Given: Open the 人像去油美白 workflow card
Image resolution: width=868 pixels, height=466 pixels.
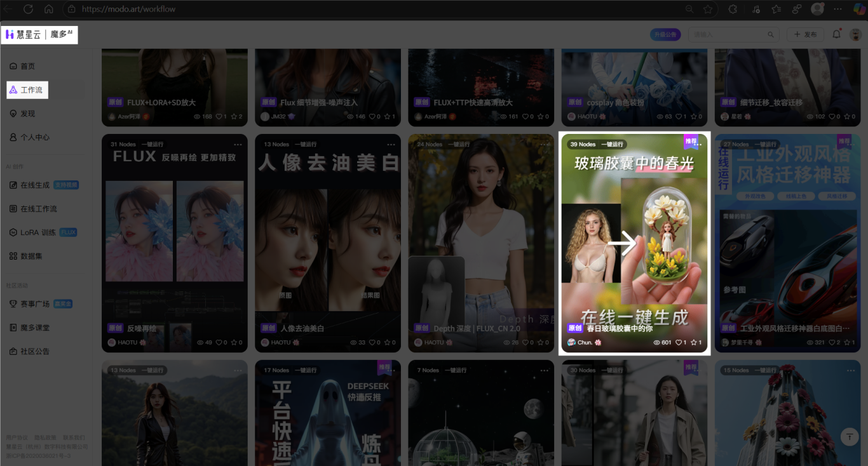Looking at the screenshot, I should [x=328, y=243].
